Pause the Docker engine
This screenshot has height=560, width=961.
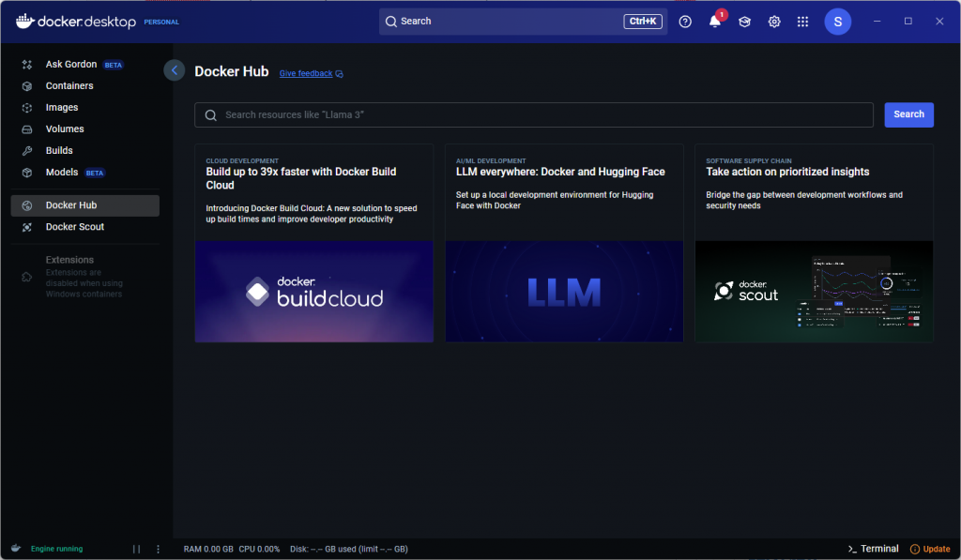pos(136,549)
